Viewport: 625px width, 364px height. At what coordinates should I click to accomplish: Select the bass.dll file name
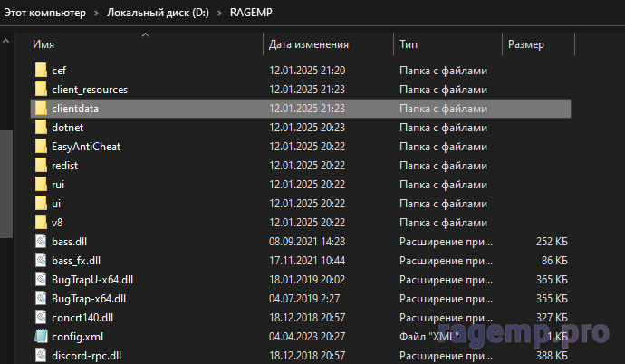(70, 242)
